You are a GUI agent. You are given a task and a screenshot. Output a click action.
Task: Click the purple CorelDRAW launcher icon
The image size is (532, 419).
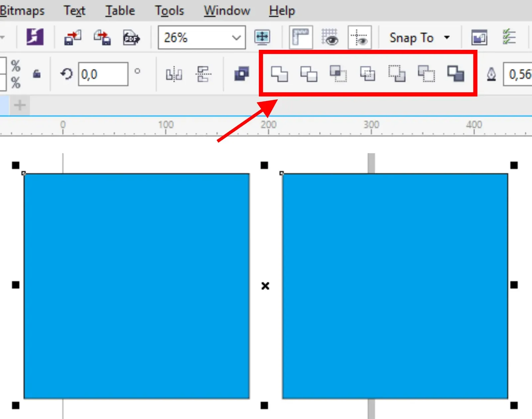(x=35, y=37)
